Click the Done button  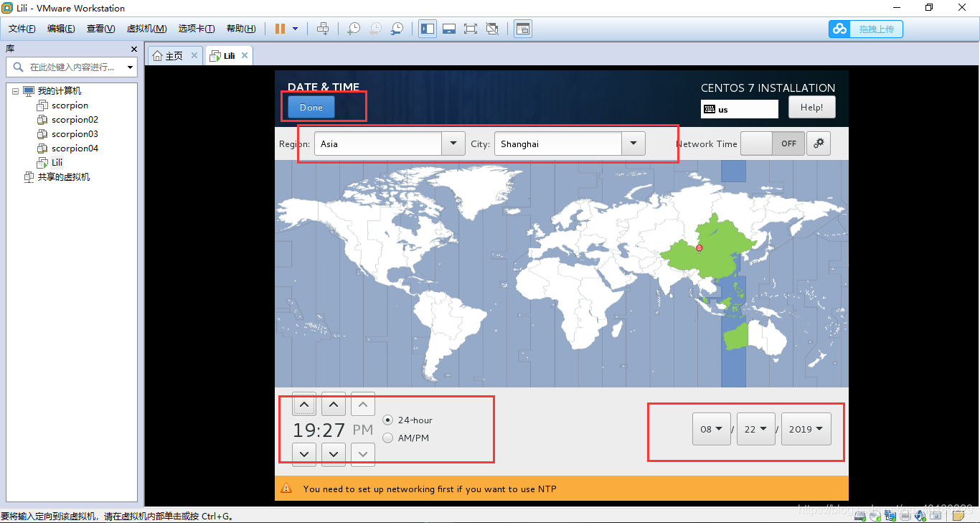tap(311, 108)
